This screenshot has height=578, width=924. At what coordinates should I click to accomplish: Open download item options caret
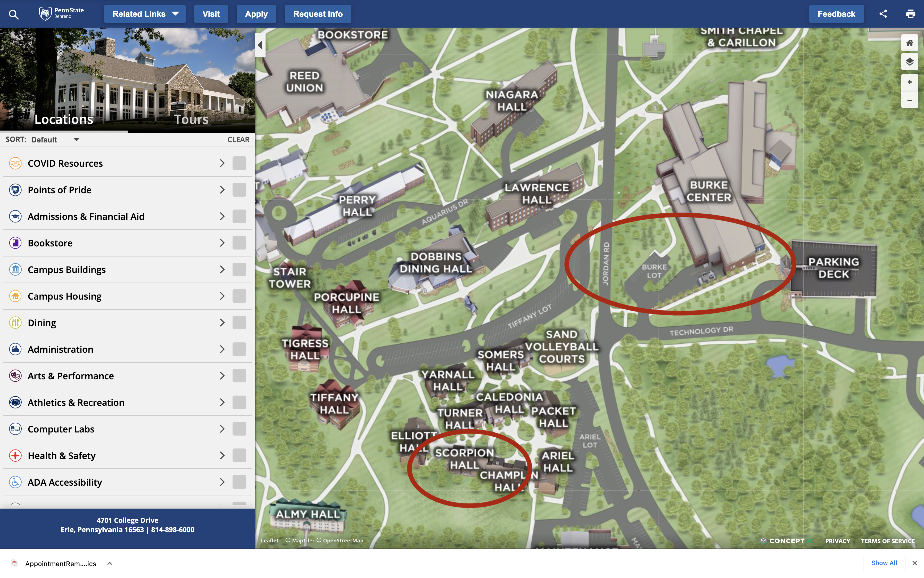(x=110, y=564)
